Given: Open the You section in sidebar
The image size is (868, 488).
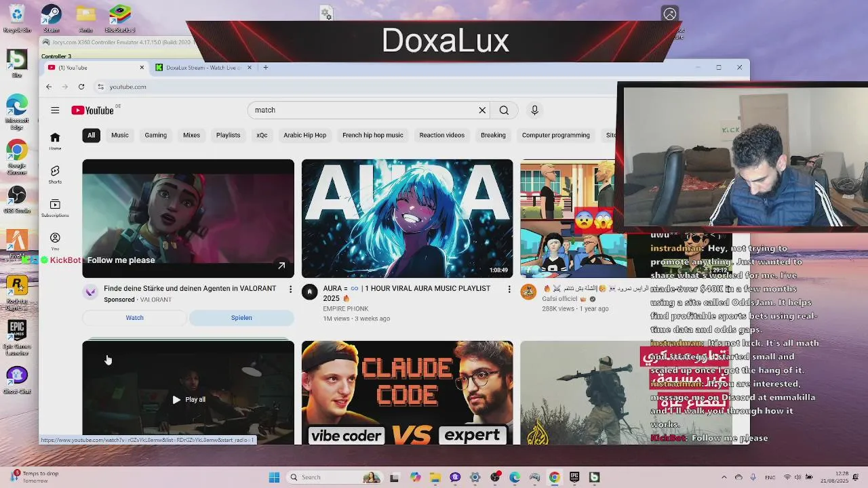Looking at the screenshot, I should [55, 241].
